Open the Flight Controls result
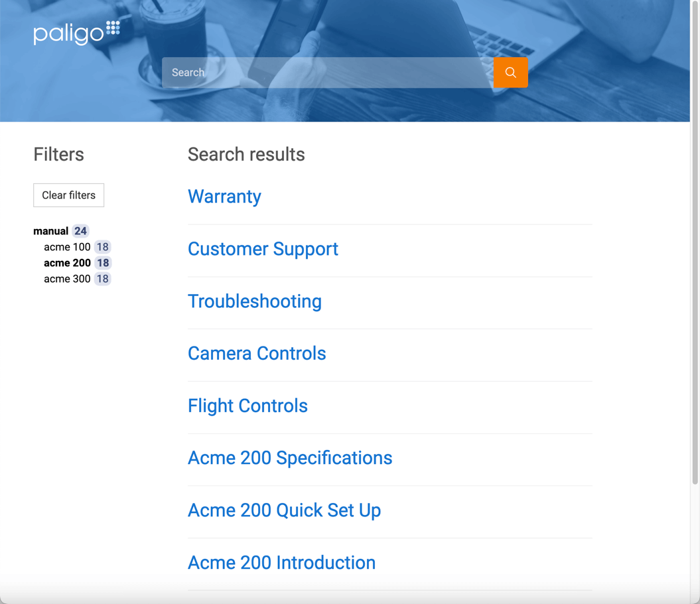The height and width of the screenshot is (604, 700). pos(247,406)
